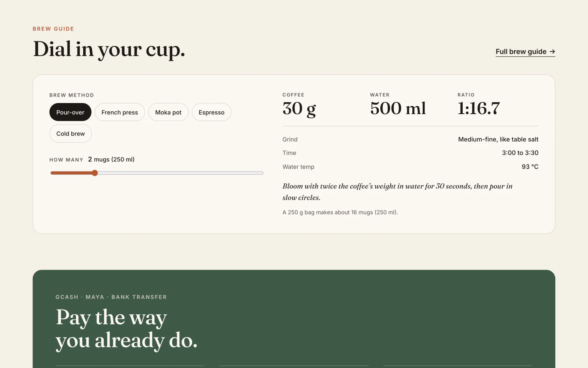Click the mug count slider handle

point(95,173)
